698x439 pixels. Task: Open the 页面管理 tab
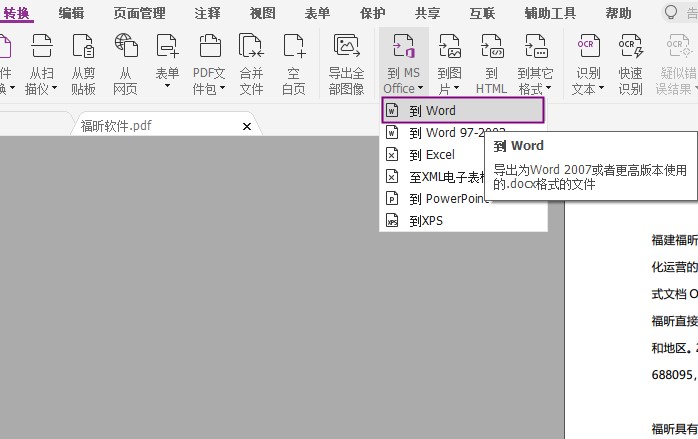tap(139, 13)
